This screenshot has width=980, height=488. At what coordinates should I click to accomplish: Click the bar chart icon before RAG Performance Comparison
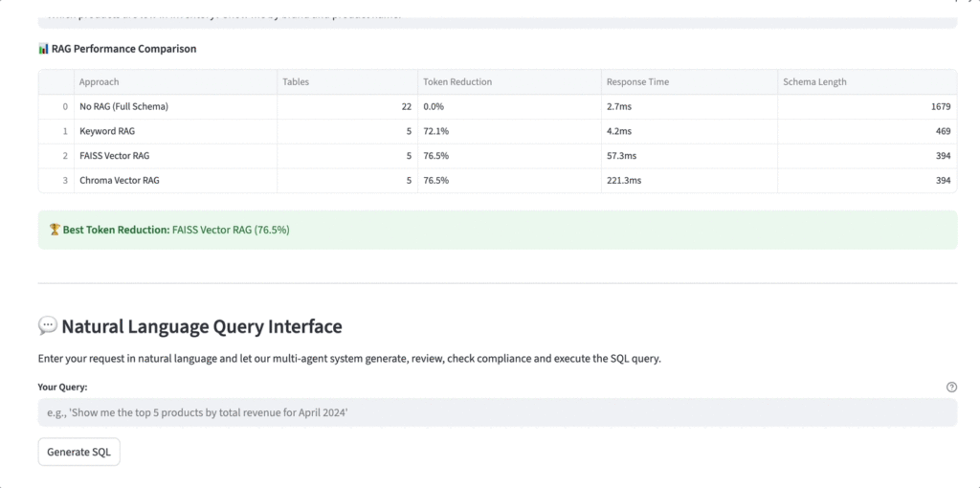(43, 49)
